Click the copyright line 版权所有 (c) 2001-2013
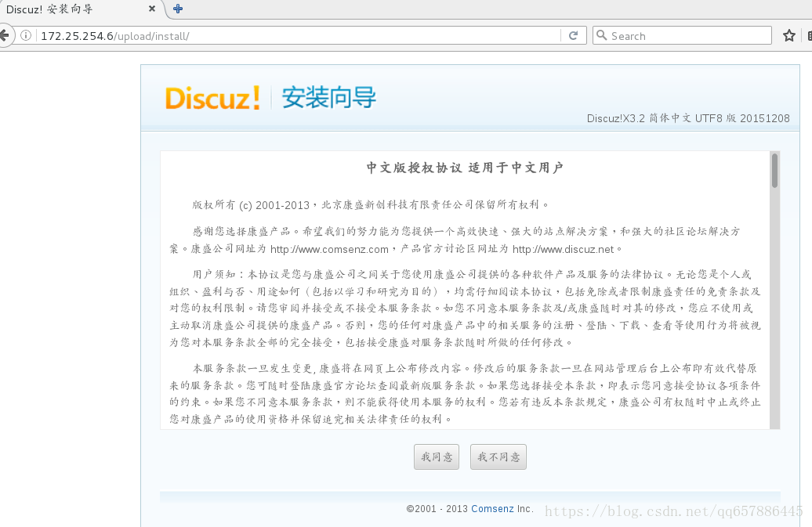The image size is (812, 527). (x=251, y=205)
